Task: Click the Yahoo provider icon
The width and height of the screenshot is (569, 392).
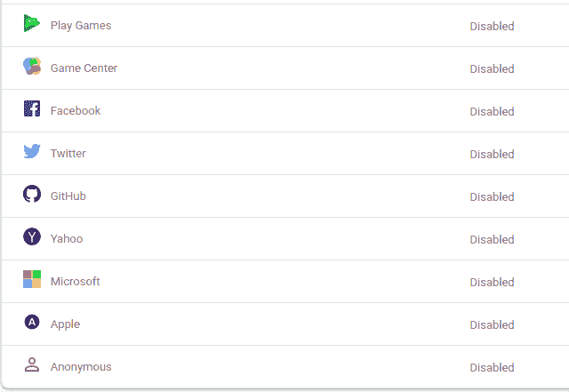Action: [x=32, y=237]
